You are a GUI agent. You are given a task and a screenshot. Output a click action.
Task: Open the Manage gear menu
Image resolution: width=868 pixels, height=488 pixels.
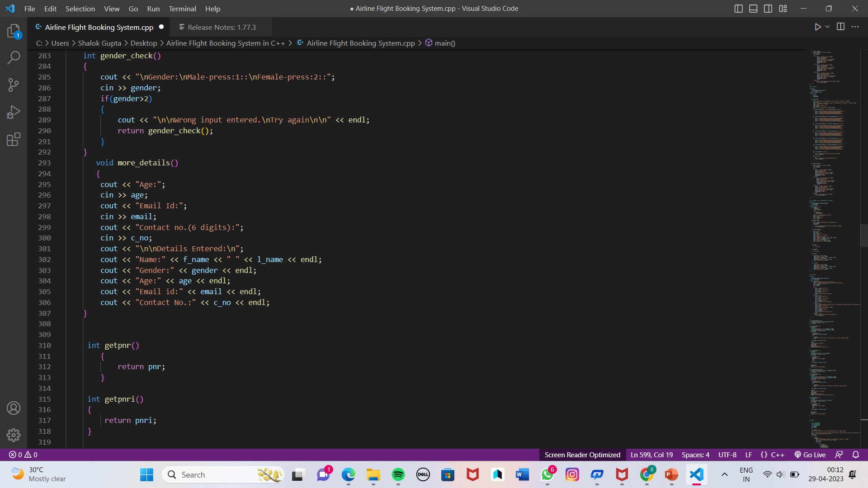coord(14,435)
